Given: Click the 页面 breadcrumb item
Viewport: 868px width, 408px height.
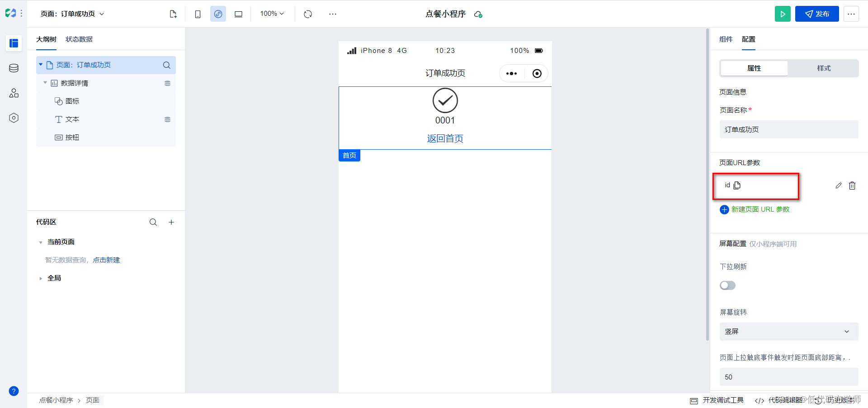Looking at the screenshot, I should 93,400.
